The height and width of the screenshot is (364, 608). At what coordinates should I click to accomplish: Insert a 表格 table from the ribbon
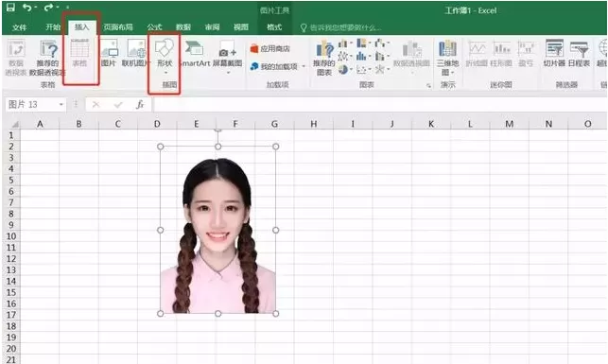point(79,53)
